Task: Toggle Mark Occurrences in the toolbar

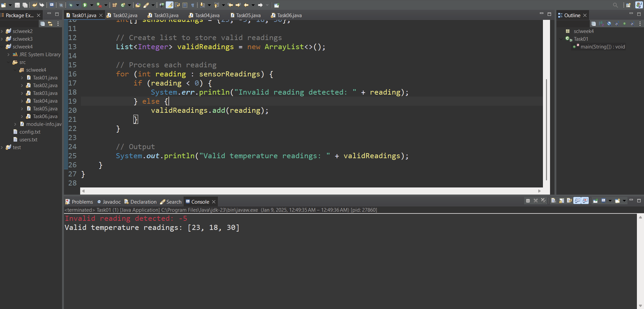Action: coord(169,5)
